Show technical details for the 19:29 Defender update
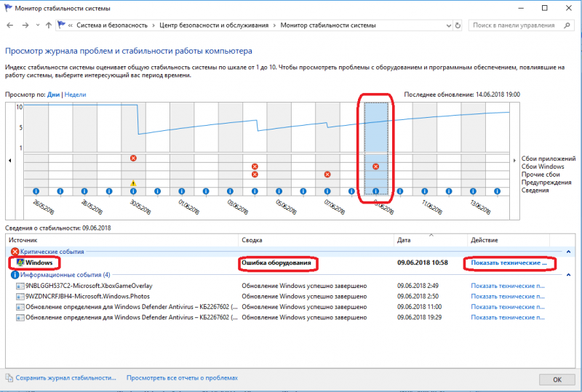This screenshot has width=582, height=392. click(508, 317)
